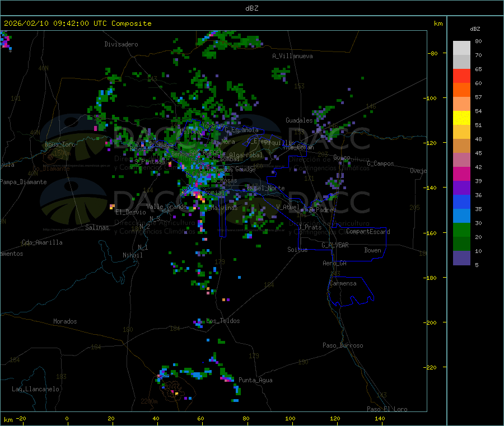The height and width of the screenshot is (426, 504).
Task: Click the orange 60 dBZ legend swatch
Action: [461, 90]
